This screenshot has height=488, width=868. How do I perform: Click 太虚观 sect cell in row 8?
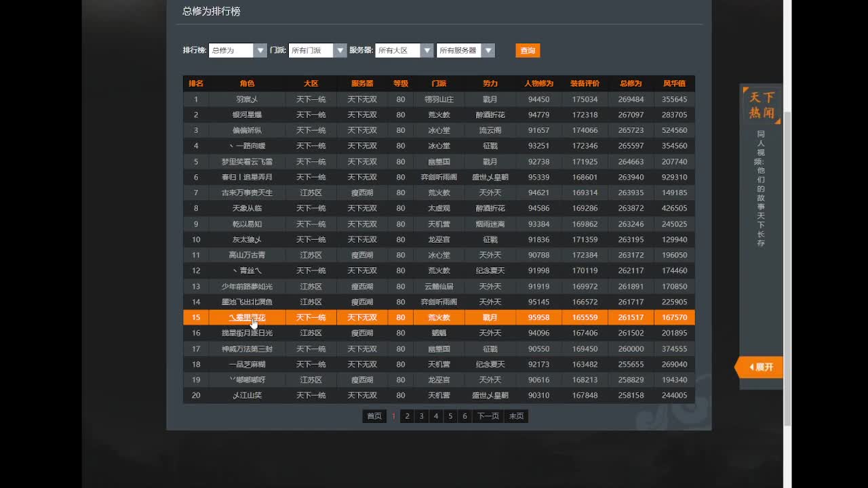[x=439, y=208]
